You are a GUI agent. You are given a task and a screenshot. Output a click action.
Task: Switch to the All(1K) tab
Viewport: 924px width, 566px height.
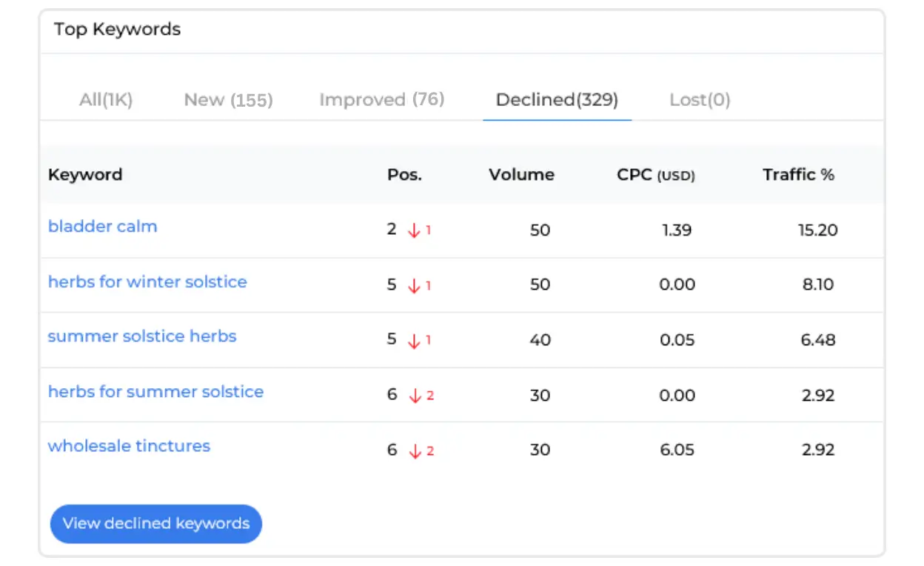(x=106, y=100)
